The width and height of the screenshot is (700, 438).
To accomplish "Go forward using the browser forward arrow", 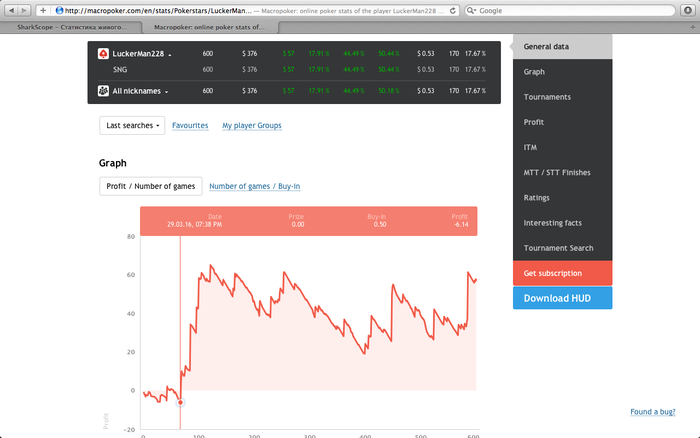I will click(24, 10).
